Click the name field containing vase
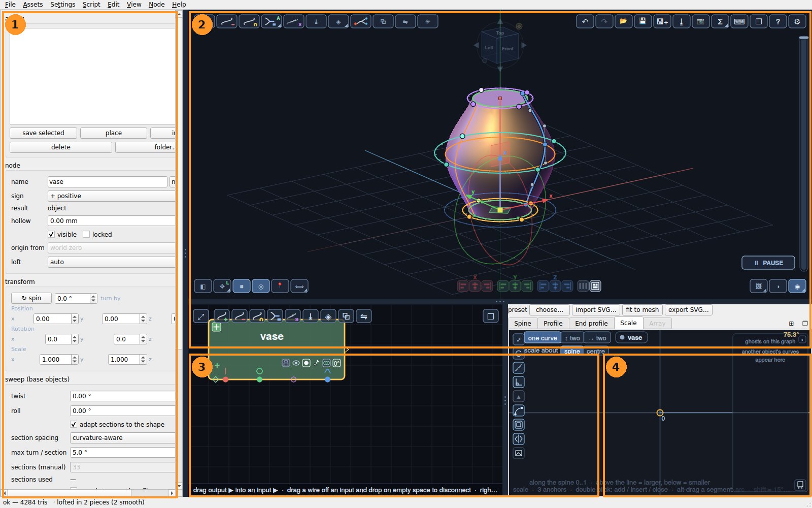Image resolution: width=812 pixels, height=508 pixels. 107,181
